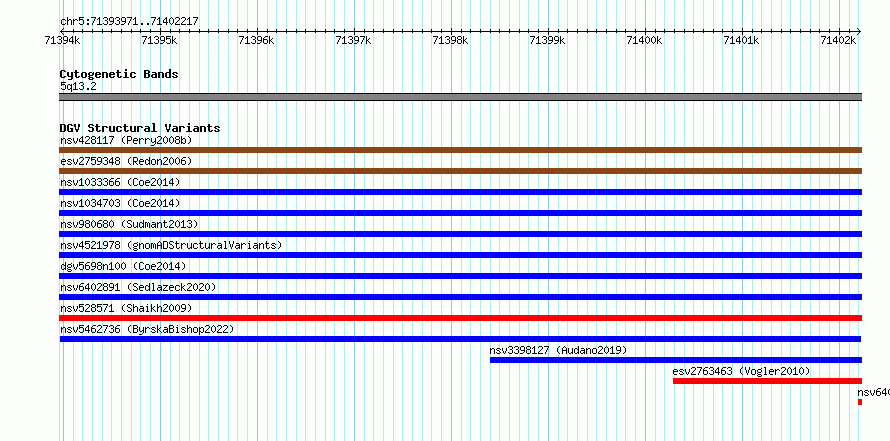
Task: Click the 71397k ruler label
Action: (x=353, y=40)
